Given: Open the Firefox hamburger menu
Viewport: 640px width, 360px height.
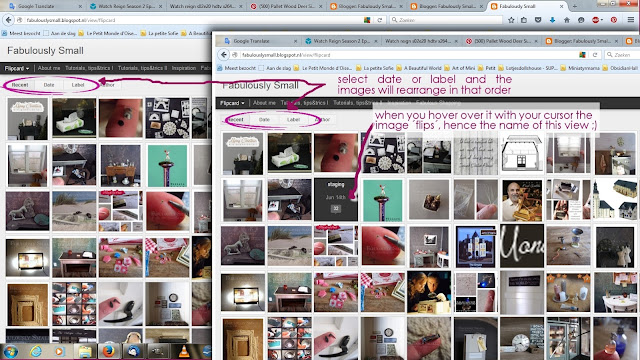Looking at the screenshot, I should point(631,20).
